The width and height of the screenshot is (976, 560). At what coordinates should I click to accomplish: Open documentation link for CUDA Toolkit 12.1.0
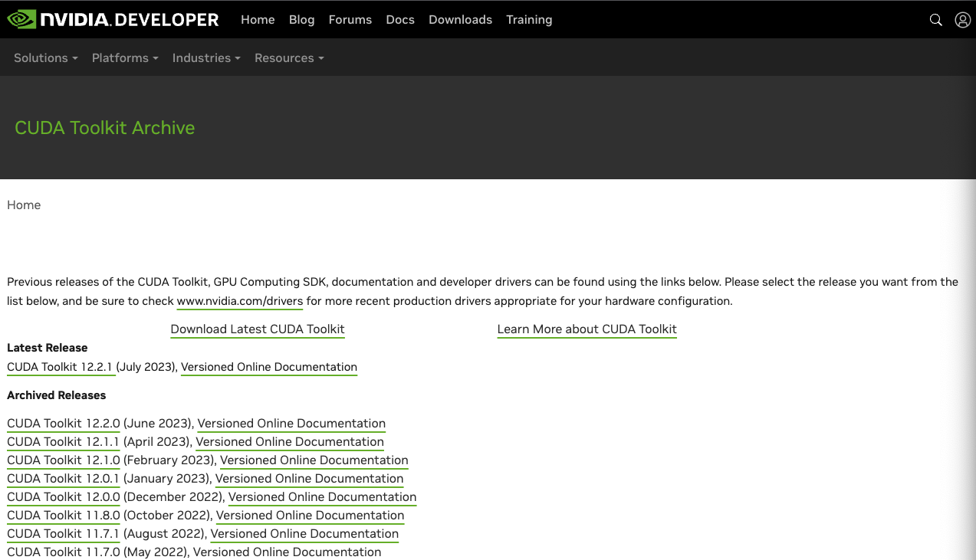(314, 460)
